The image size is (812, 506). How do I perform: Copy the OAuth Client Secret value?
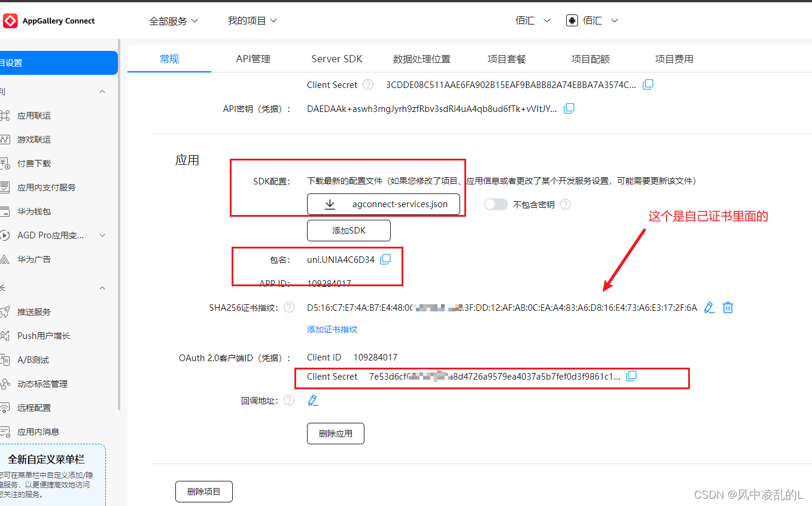[631, 376]
